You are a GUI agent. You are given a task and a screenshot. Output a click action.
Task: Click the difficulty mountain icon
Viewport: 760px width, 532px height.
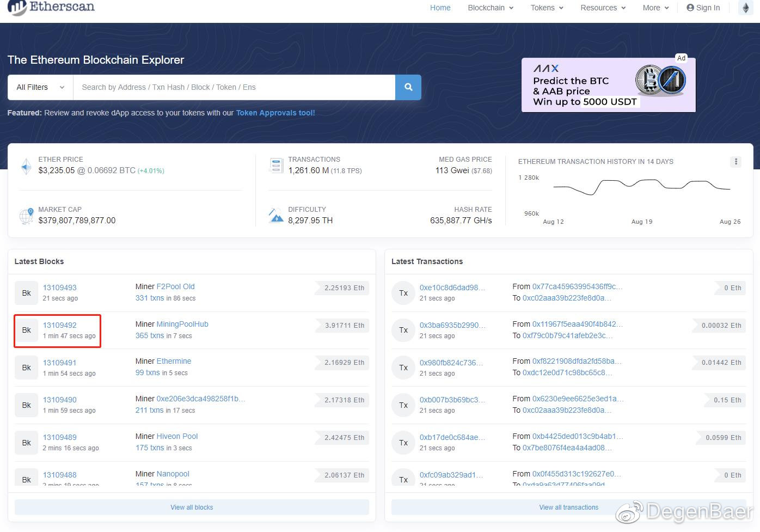tap(276, 216)
